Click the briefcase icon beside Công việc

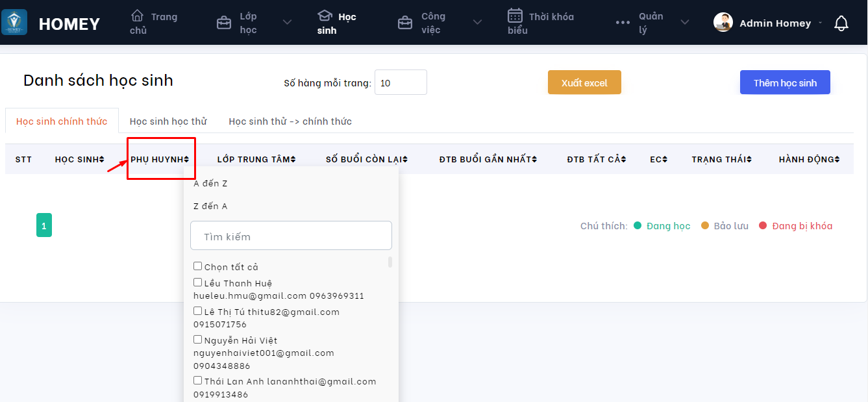[405, 23]
